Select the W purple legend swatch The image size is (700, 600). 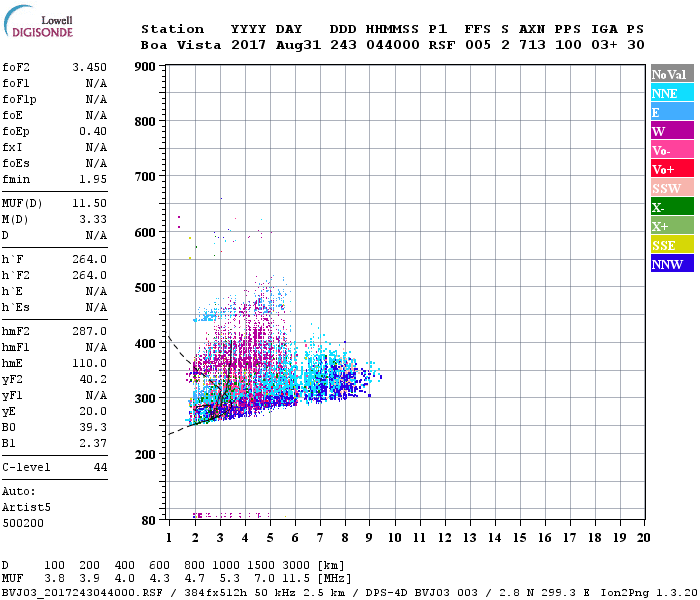671,131
